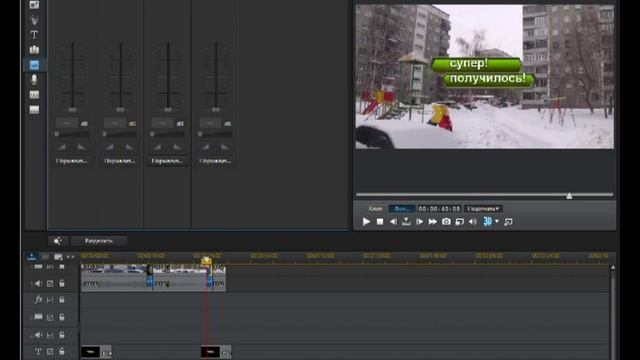Screen dimensions: 640x360
Task: Open the Magic tools button above timeline
Action: (58, 241)
